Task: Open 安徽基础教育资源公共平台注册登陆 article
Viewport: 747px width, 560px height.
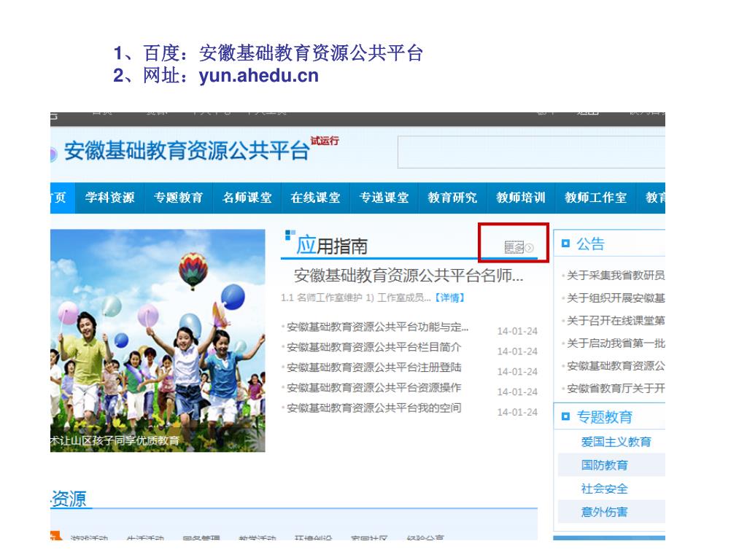Action: [x=374, y=367]
